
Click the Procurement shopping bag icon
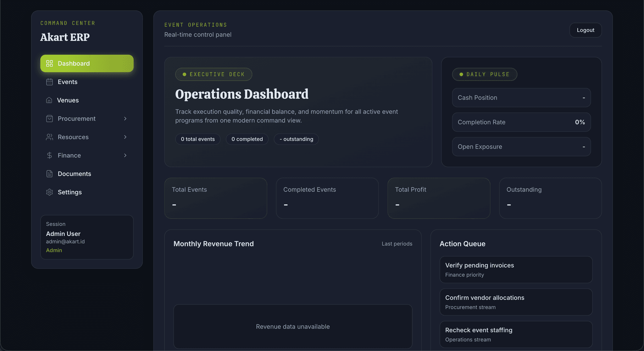[x=49, y=119]
